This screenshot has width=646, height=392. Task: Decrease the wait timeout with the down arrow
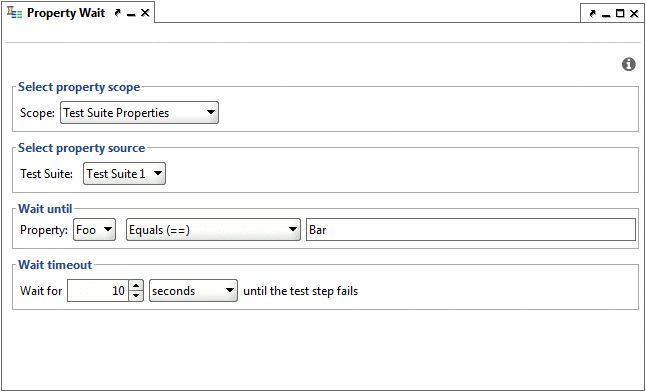pyautogui.click(x=136, y=296)
